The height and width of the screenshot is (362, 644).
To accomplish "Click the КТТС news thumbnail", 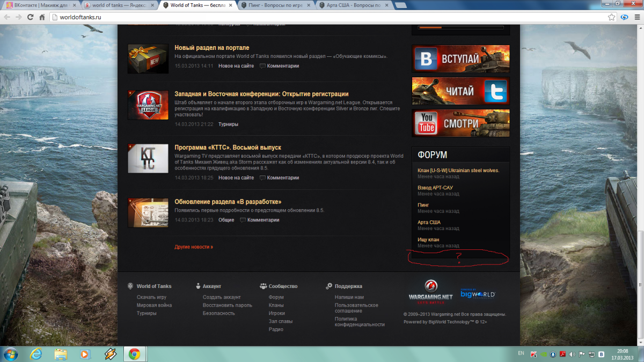I will click(x=148, y=158).
